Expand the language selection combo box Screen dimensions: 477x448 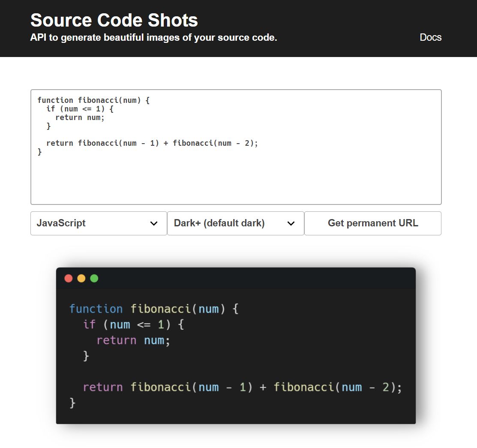(x=99, y=223)
